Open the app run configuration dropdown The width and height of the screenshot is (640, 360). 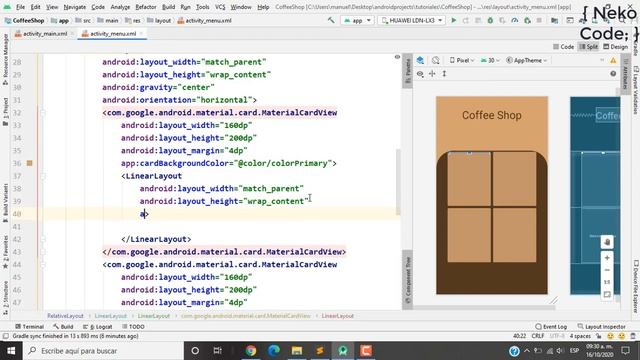(x=358, y=20)
